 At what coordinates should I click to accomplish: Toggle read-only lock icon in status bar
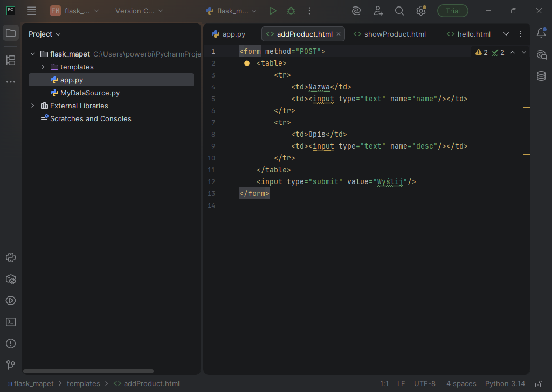pos(539,383)
